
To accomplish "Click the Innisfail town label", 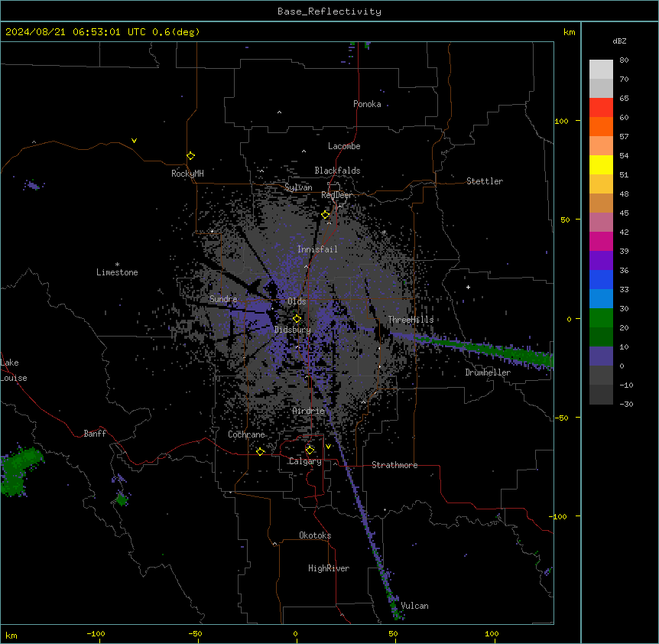I will tap(317, 249).
